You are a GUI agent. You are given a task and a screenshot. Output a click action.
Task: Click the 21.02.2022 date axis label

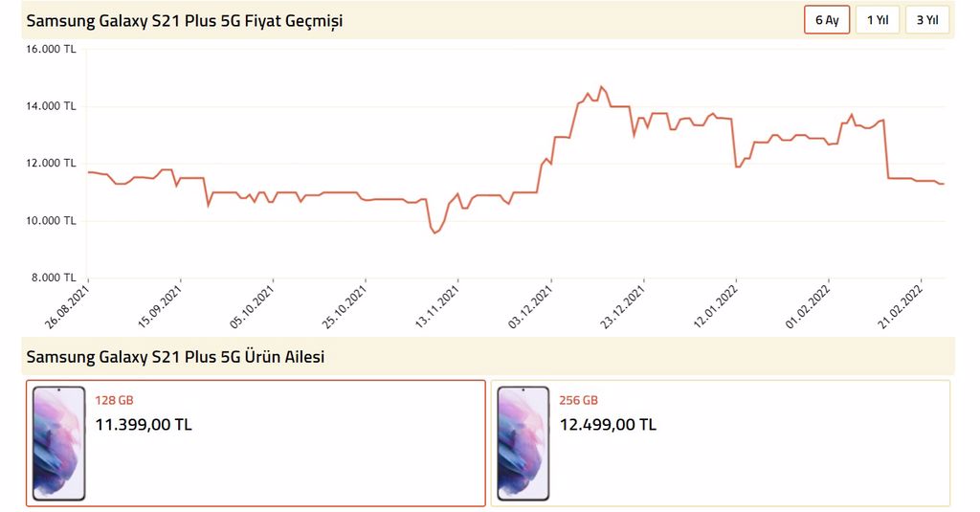coord(901,305)
